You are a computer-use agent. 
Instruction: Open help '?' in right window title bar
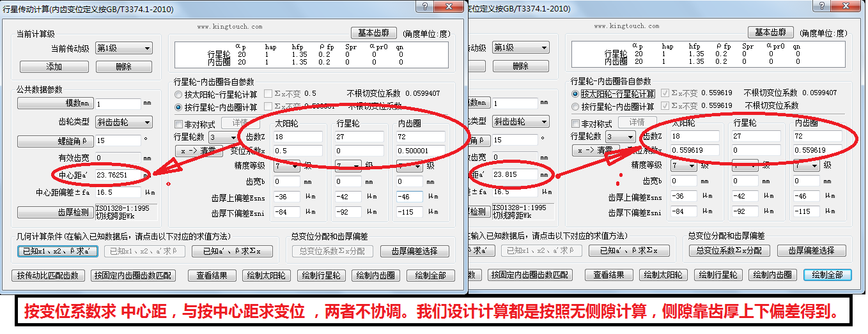coord(821,6)
